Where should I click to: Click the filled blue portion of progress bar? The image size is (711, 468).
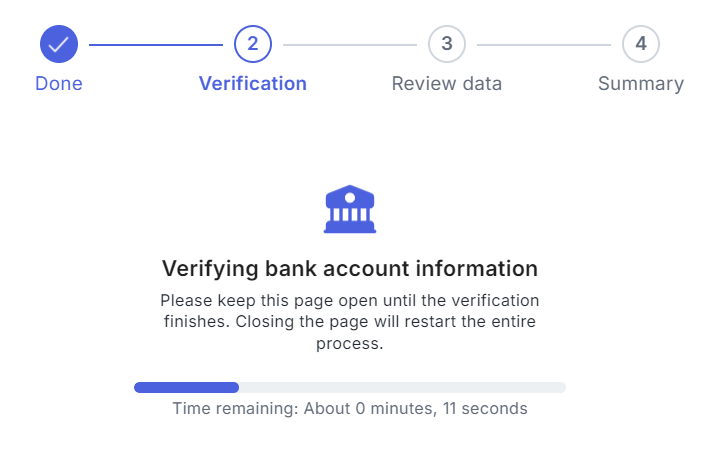[186, 387]
